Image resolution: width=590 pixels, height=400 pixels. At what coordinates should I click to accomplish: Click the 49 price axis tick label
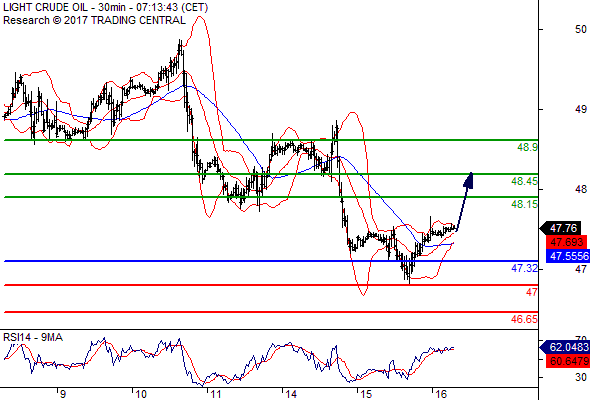click(581, 110)
